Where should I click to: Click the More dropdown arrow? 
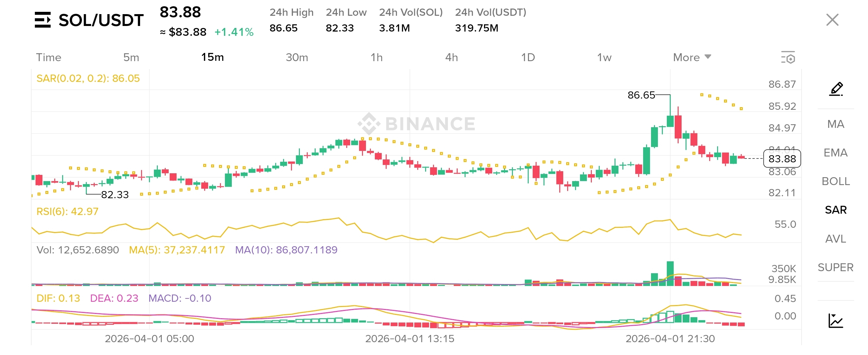(708, 57)
